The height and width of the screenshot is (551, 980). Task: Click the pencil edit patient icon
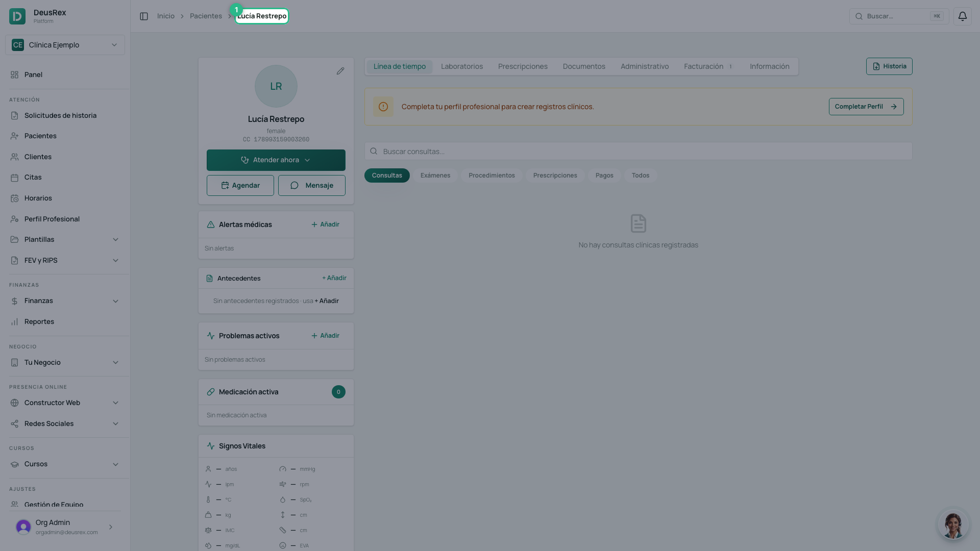340,71
